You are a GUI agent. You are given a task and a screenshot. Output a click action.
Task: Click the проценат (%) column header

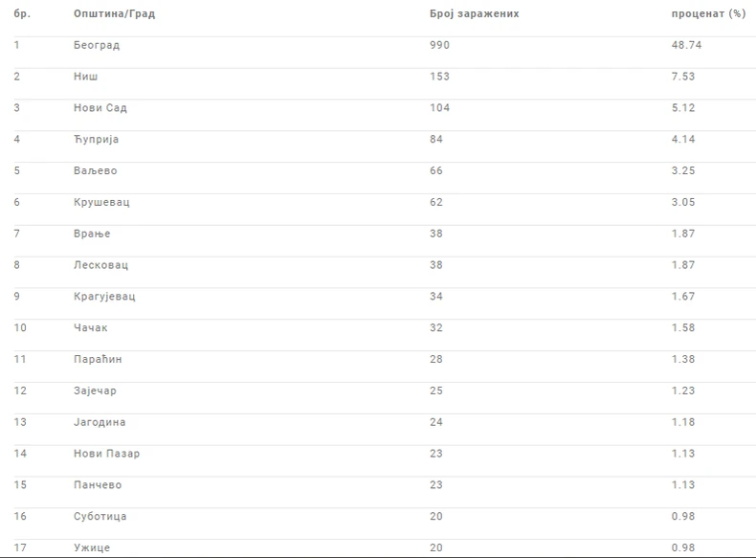[708, 14]
